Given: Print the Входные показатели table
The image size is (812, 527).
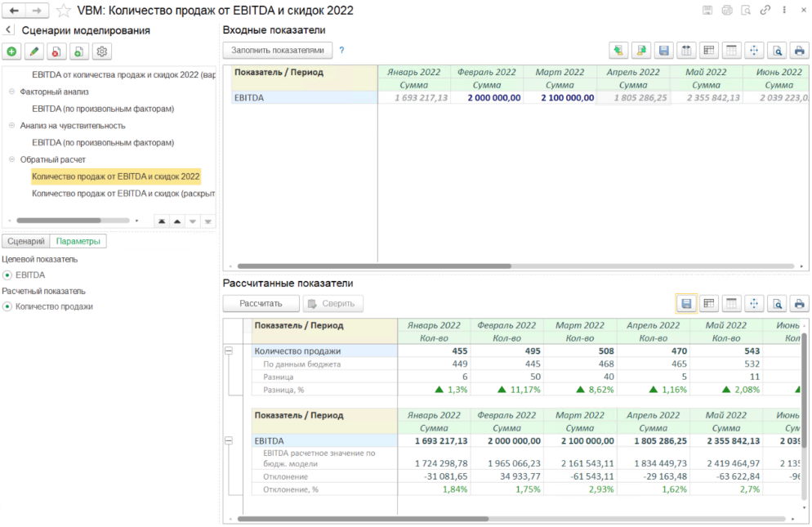Looking at the screenshot, I should point(800,51).
